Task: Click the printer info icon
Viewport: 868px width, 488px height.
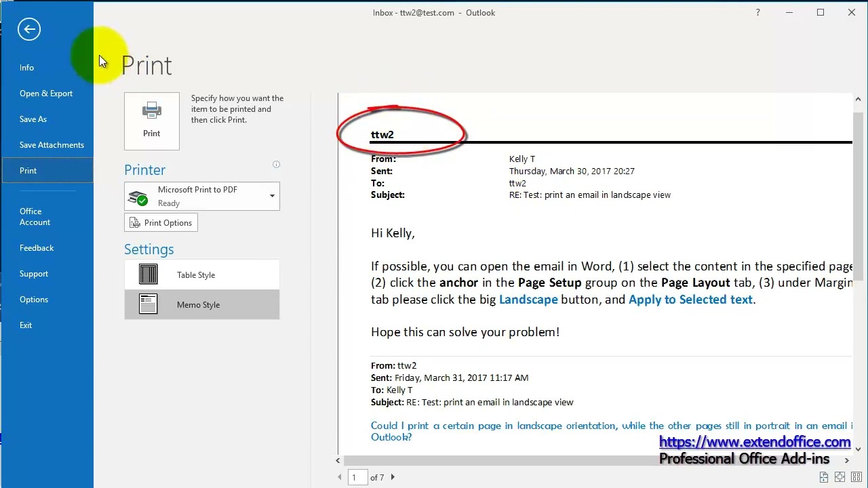Action: pos(276,165)
